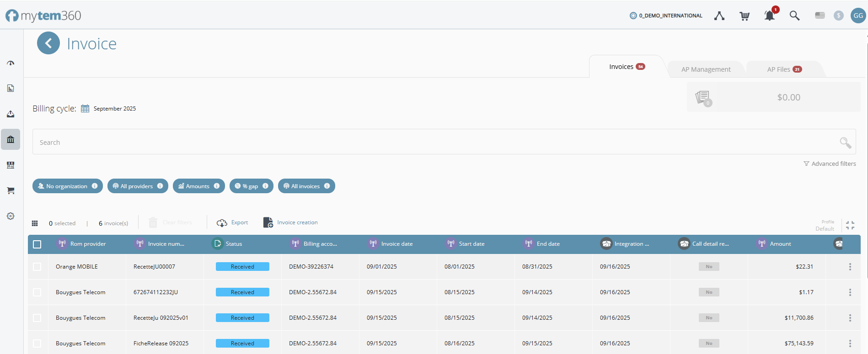This screenshot has height=354, width=868.
Task: Sort by Amount column header
Action: [x=780, y=244]
